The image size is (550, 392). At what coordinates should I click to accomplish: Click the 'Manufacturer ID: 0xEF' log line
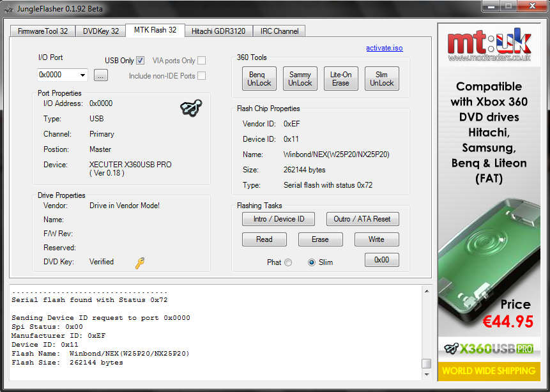click(x=58, y=336)
